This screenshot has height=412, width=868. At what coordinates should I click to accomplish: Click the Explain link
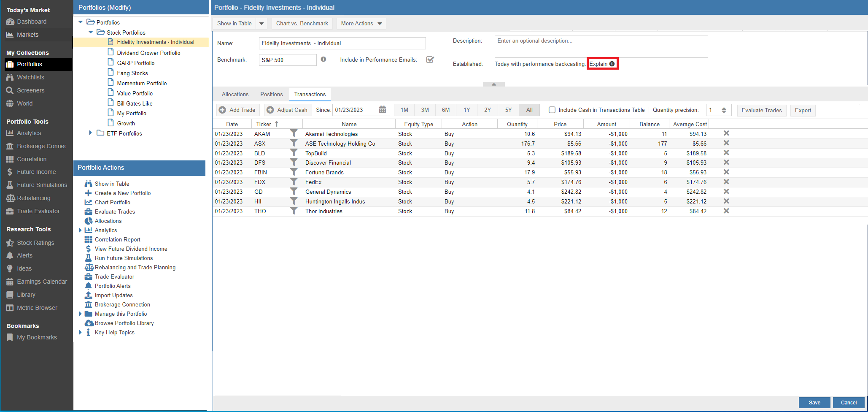pyautogui.click(x=602, y=64)
